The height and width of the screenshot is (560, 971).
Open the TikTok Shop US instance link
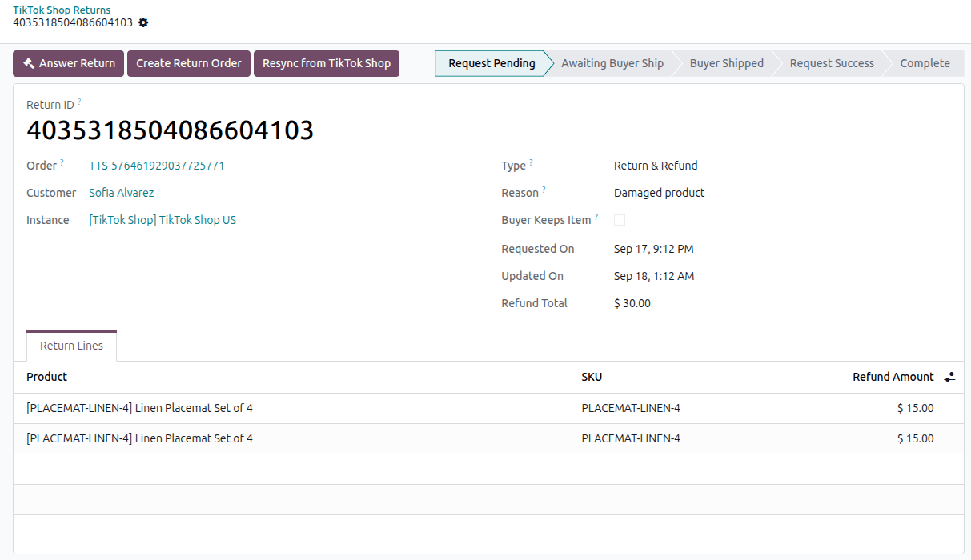[x=163, y=220]
